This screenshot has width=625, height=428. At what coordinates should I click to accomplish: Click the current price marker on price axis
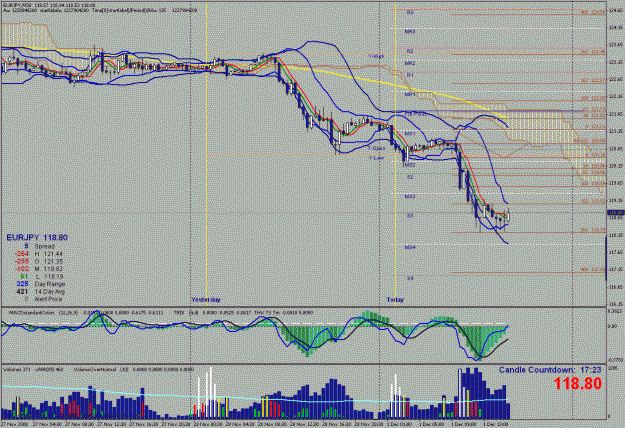[615, 213]
